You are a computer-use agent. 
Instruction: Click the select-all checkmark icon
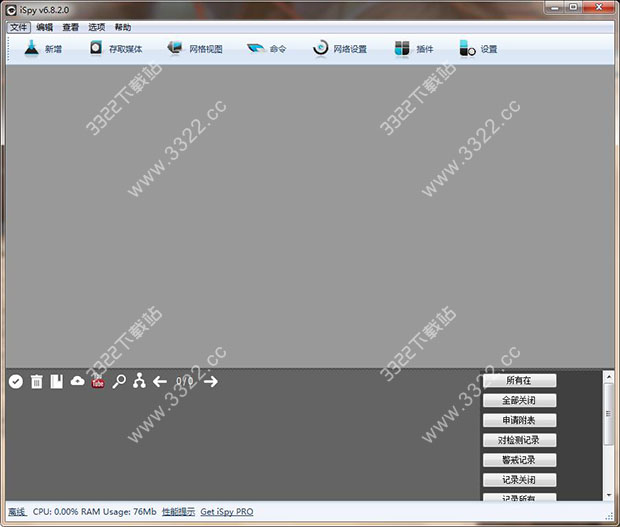[x=16, y=382]
